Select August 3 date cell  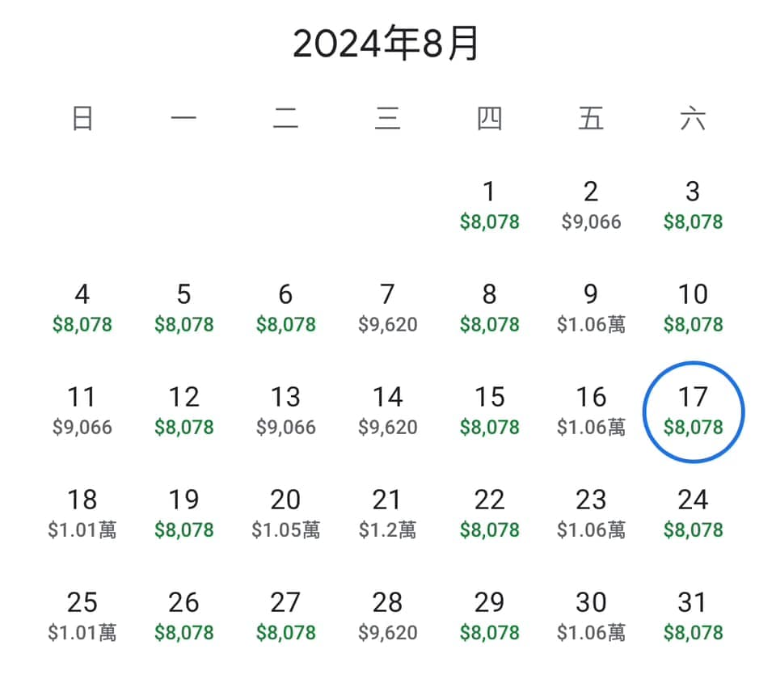pyautogui.click(x=693, y=206)
